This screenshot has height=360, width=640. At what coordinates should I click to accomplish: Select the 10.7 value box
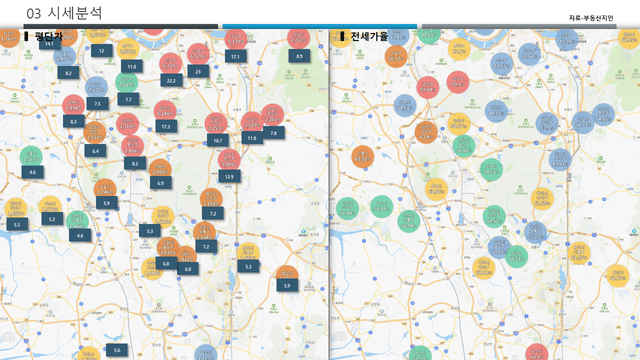point(218,141)
